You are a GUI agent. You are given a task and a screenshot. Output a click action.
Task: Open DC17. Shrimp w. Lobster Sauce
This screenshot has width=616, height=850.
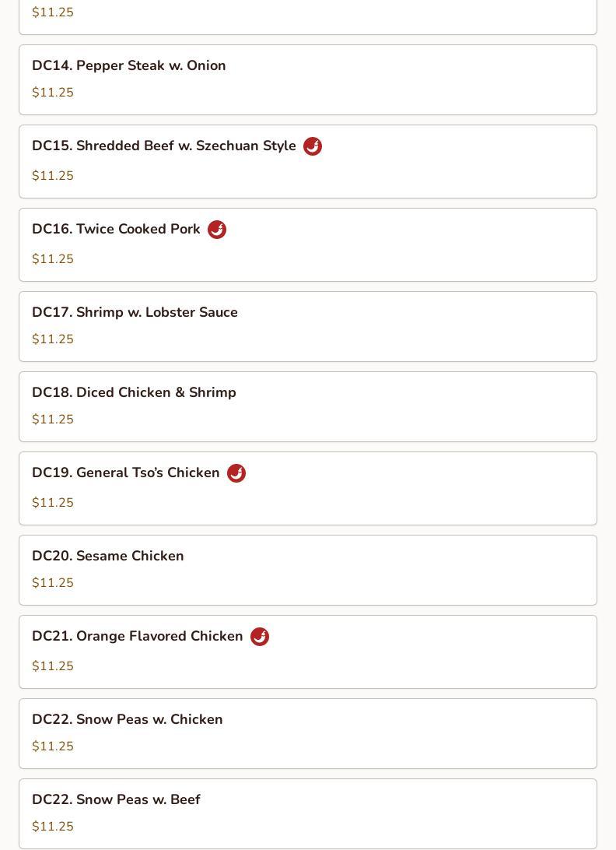pos(308,326)
